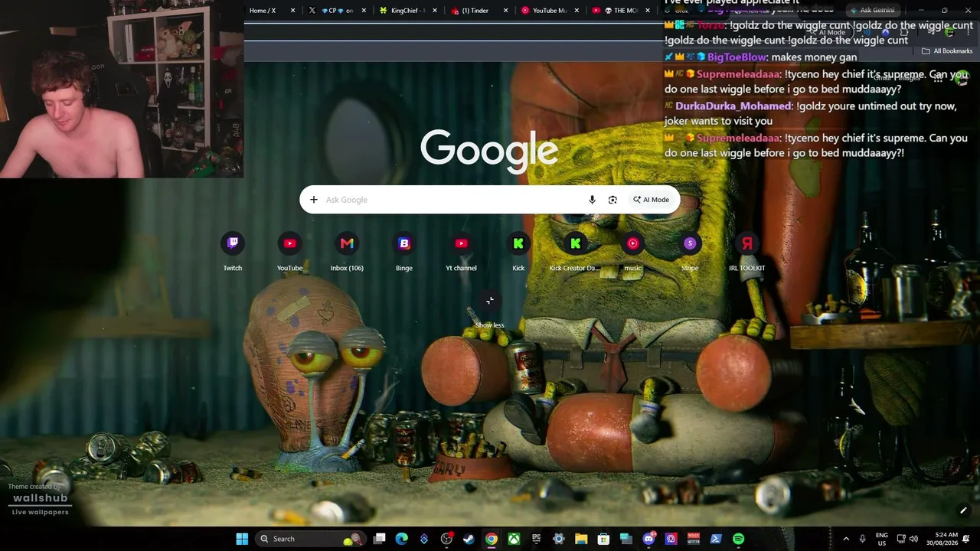Open Steam from the taskbar
The width and height of the screenshot is (980, 551).
tap(469, 539)
